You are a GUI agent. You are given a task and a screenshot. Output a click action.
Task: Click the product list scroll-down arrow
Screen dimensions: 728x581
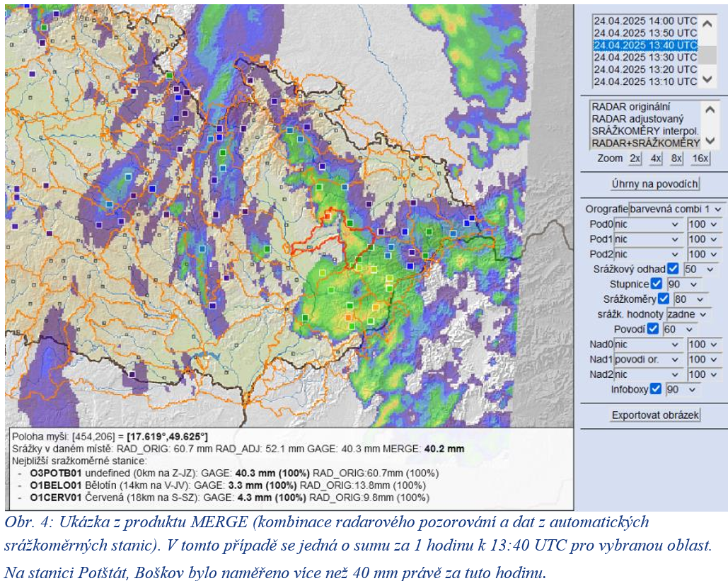tap(710, 140)
